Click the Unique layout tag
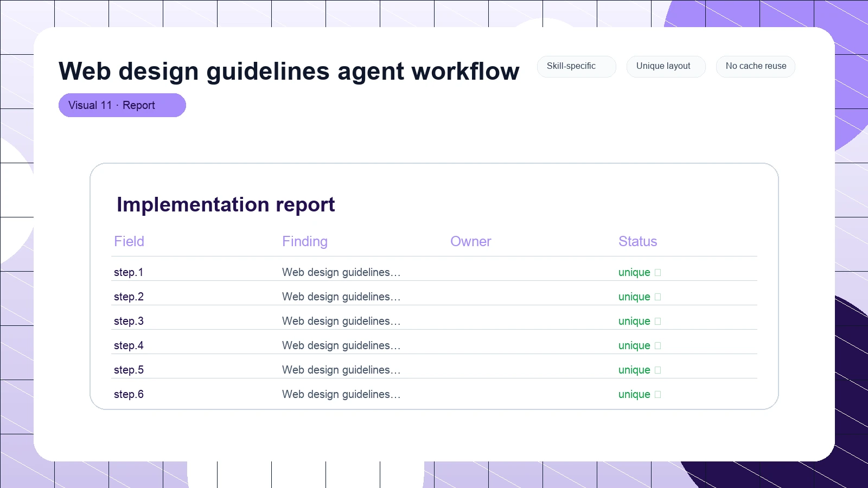Viewport: 868px width, 488px height. (666, 66)
